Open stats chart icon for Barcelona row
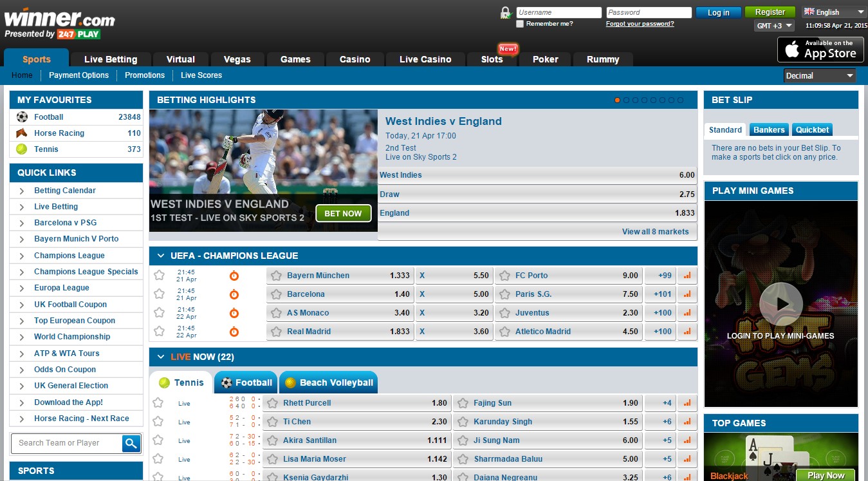Image resolution: width=868 pixels, height=481 pixels. point(687,294)
